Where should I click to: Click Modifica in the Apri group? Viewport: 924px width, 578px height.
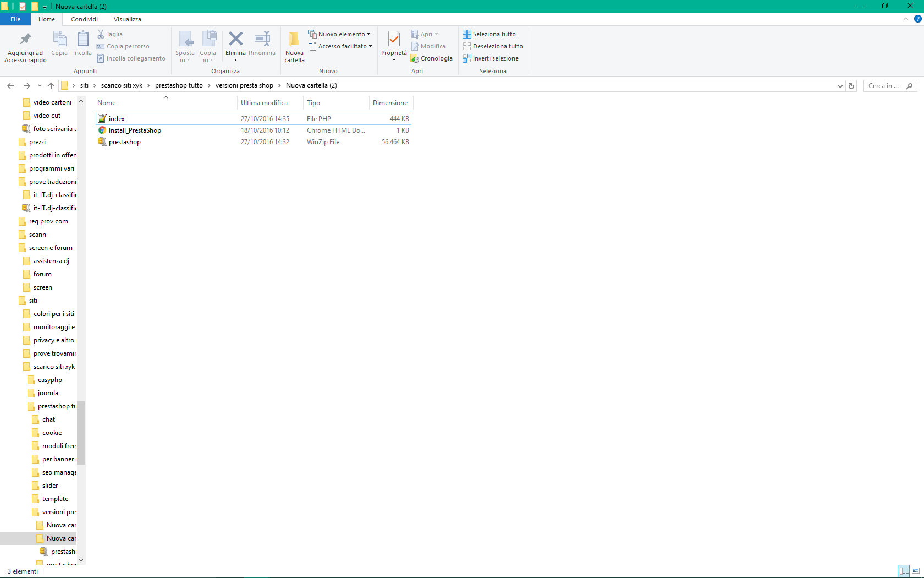point(428,46)
